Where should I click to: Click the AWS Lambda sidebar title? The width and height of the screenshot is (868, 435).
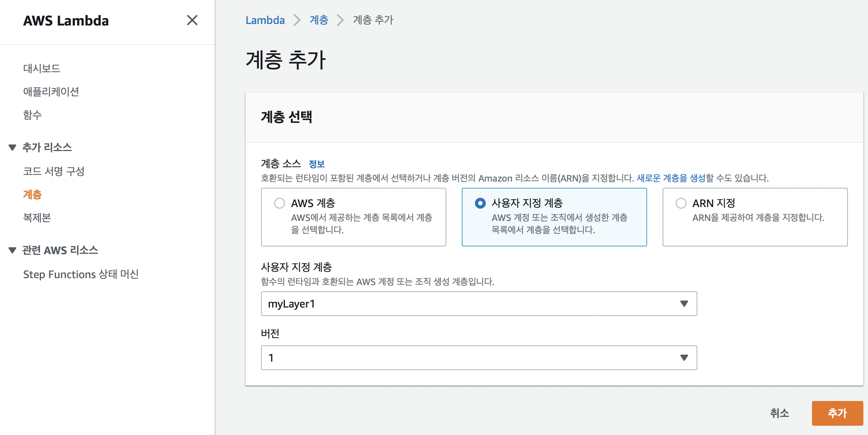click(66, 20)
